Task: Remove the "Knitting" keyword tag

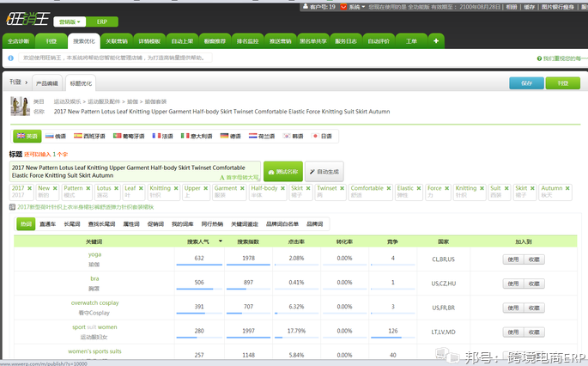Action: click(x=174, y=188)
